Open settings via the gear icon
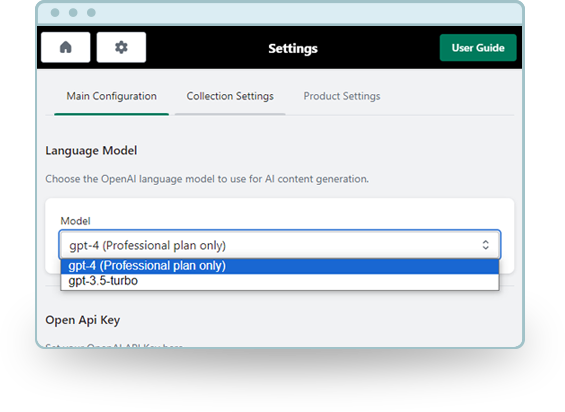Screen dimensions: 565x412 [x=121, y=47]
